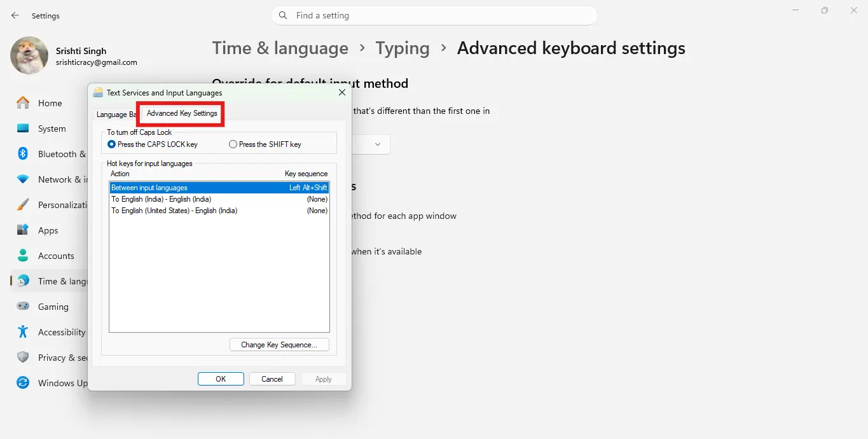Click the srishticracy@gmail.com account text
The image size is (868, 439).
(x=97, y=62)
